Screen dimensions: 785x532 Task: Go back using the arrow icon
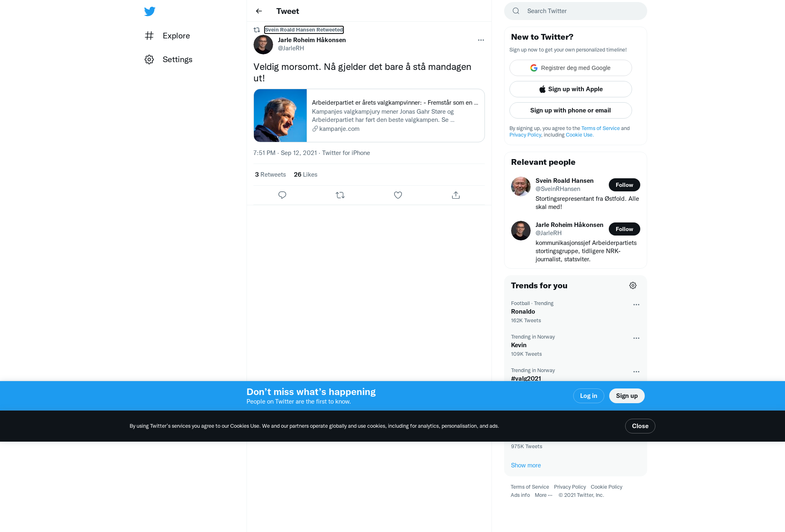pos(259,11)
